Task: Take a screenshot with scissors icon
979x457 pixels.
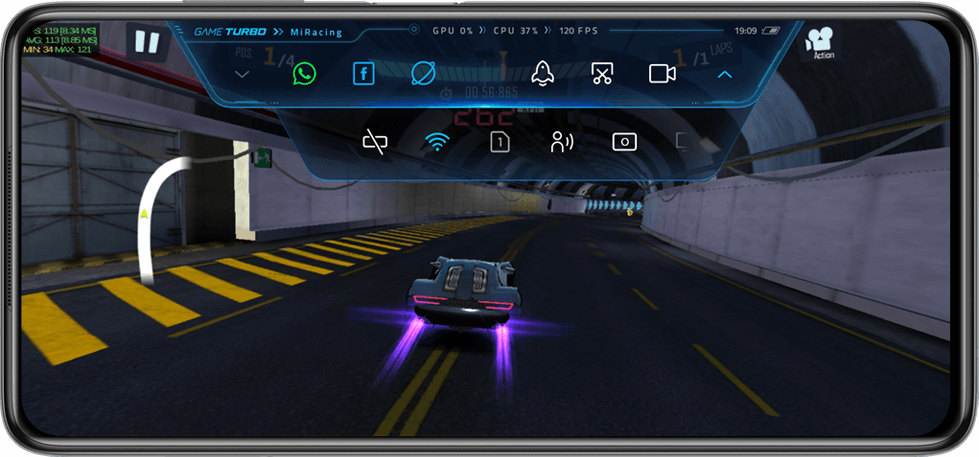Action: (602, 74)
